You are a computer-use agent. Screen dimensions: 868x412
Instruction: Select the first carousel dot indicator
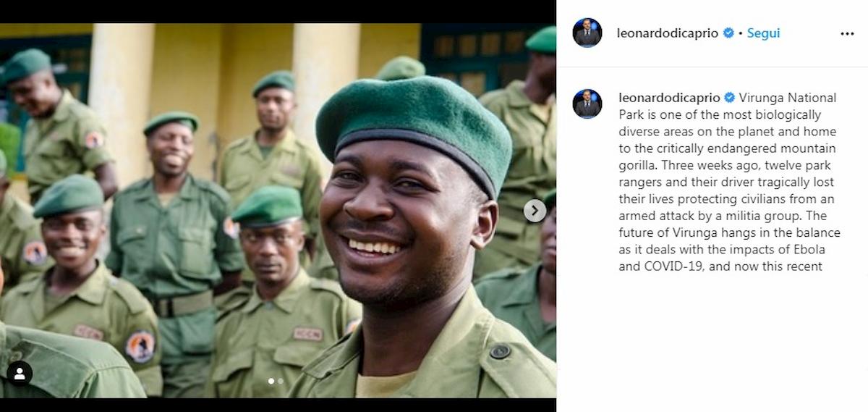pos(272,380)
